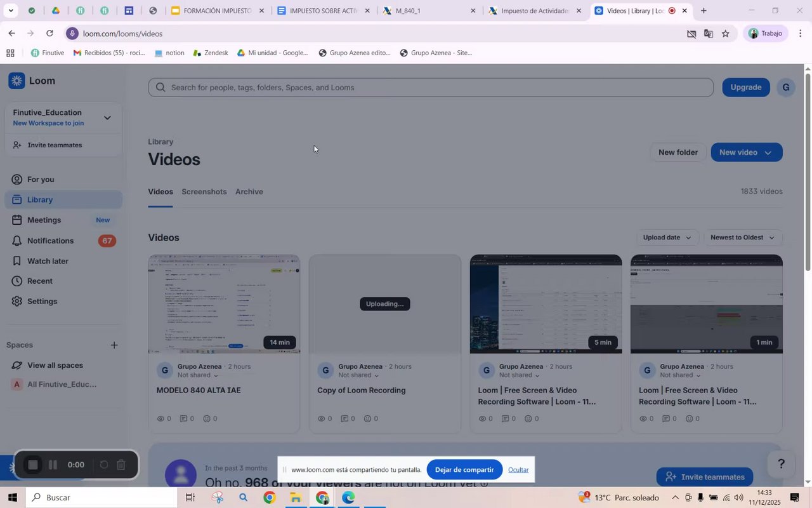Click the Loom logo in the sidebar

pyautogui.click(x=32, y=81)
